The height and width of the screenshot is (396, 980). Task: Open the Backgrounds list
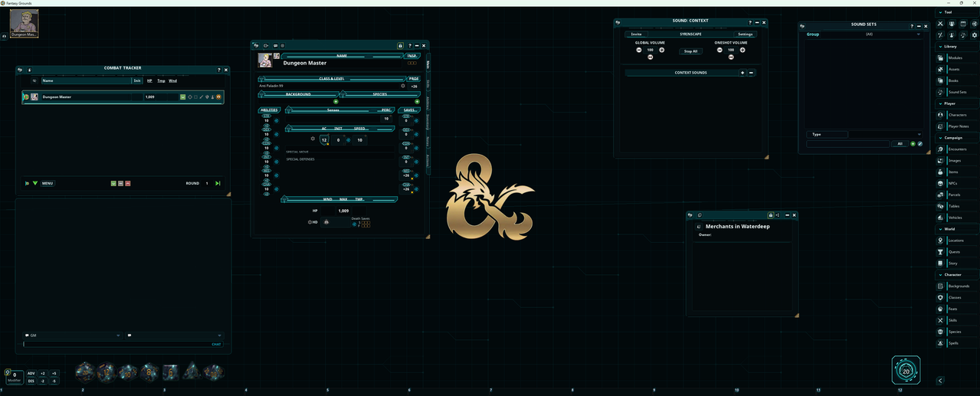(x=956, y=286)
